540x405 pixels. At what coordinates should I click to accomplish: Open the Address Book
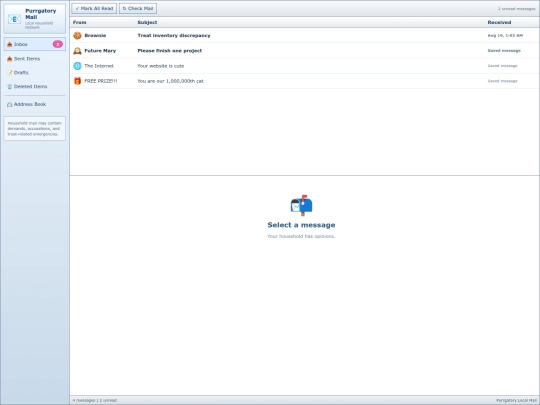tap(35, 104)
